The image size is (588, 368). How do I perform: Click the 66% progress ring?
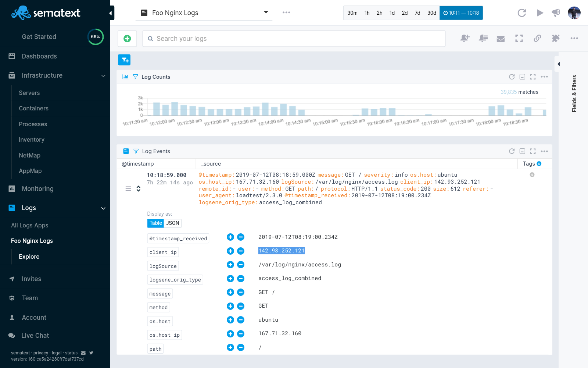coord(96,37)
